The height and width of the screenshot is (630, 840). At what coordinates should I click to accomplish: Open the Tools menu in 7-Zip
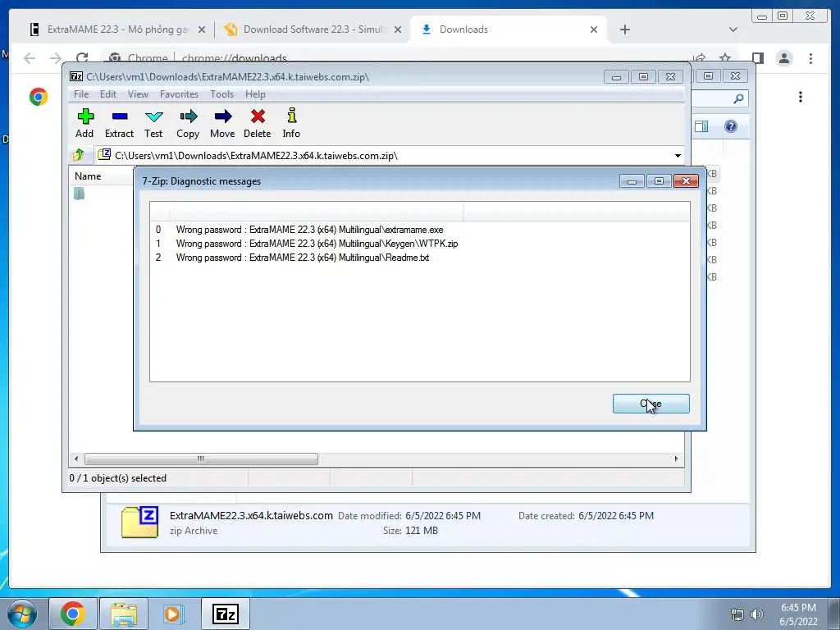pyautogui.click(x=221, y=94)
